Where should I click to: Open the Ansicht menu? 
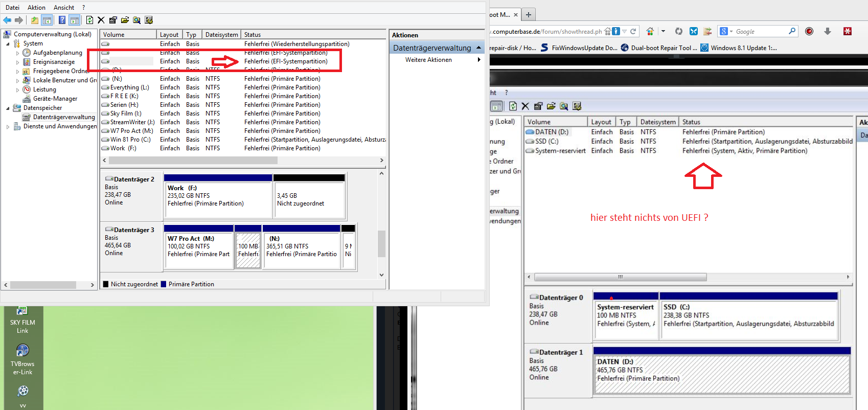point(64,8)
